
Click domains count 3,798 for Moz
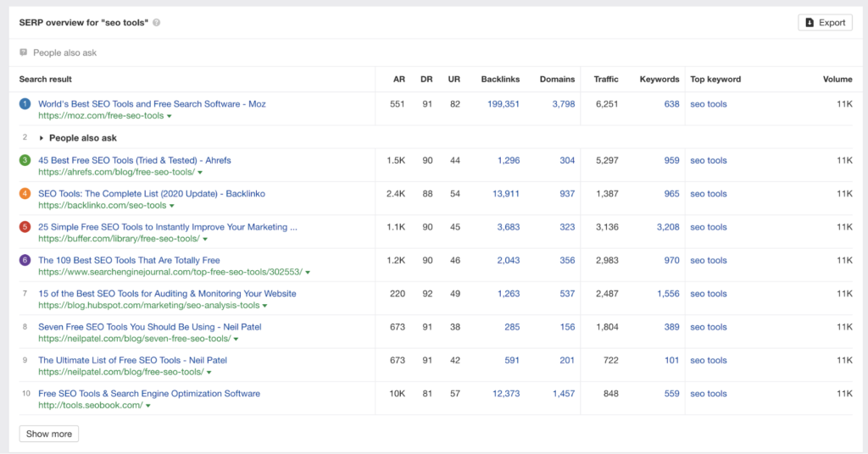(x=564, y=104)
